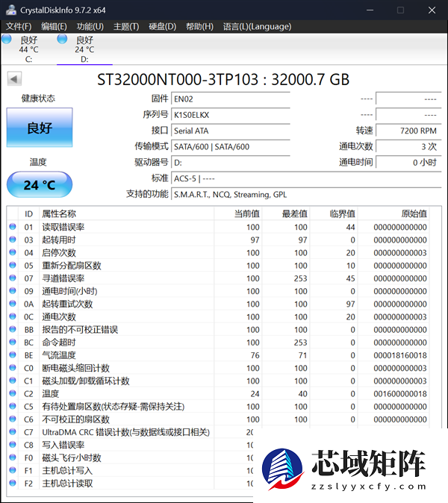This screenshot has height=503, width=448.
Task: Click the power-on hours 0 小时 field
Action: pos(408,163)
